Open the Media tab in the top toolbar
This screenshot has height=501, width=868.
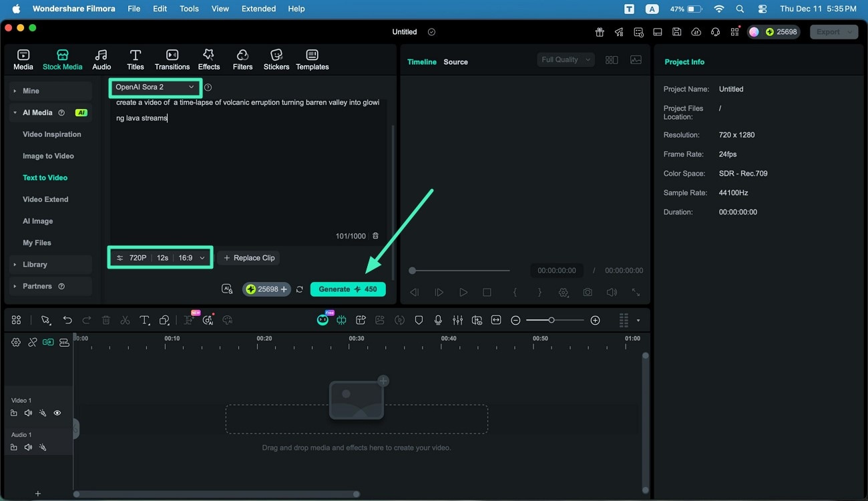[23, 59]
